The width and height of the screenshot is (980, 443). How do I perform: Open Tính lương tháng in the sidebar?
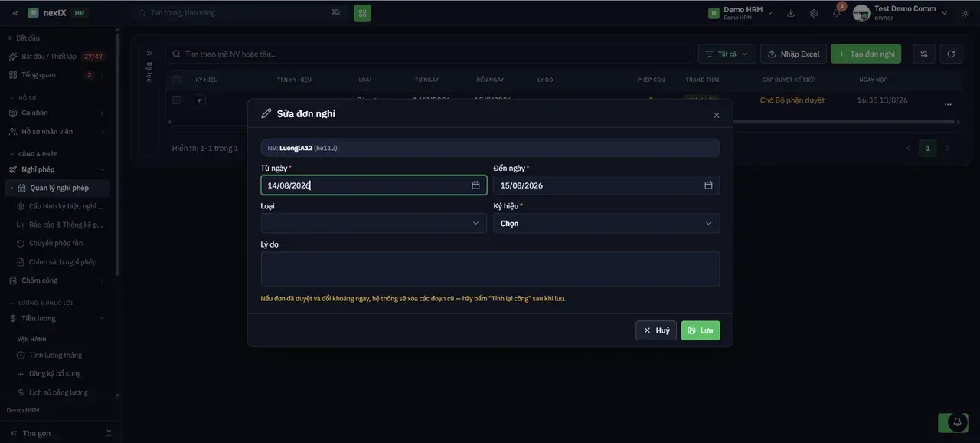pos(55,355)
